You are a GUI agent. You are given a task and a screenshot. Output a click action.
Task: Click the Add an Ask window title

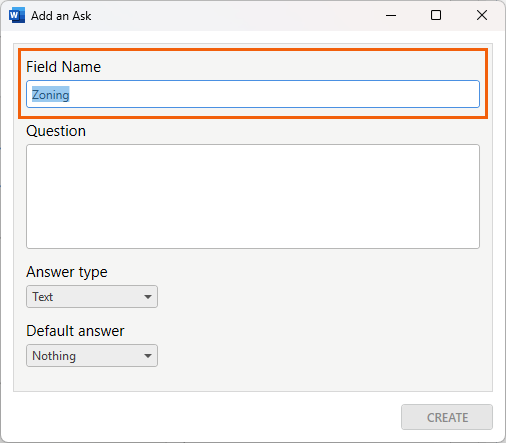(x=61, y=16)
